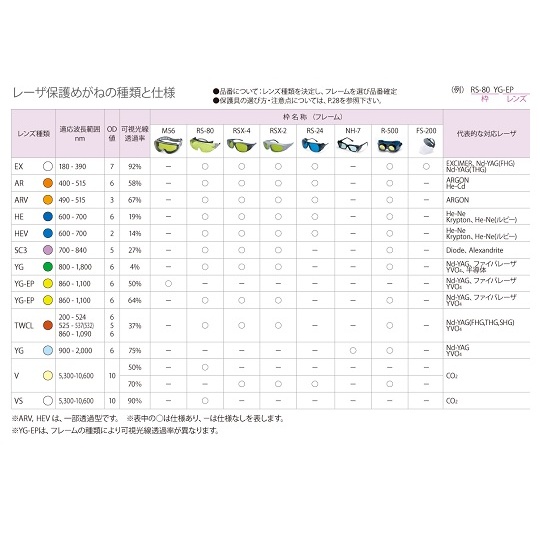Click the 'RSX-4' frame label
Viewport: 540px width, 540px height.
coord(241,131)
